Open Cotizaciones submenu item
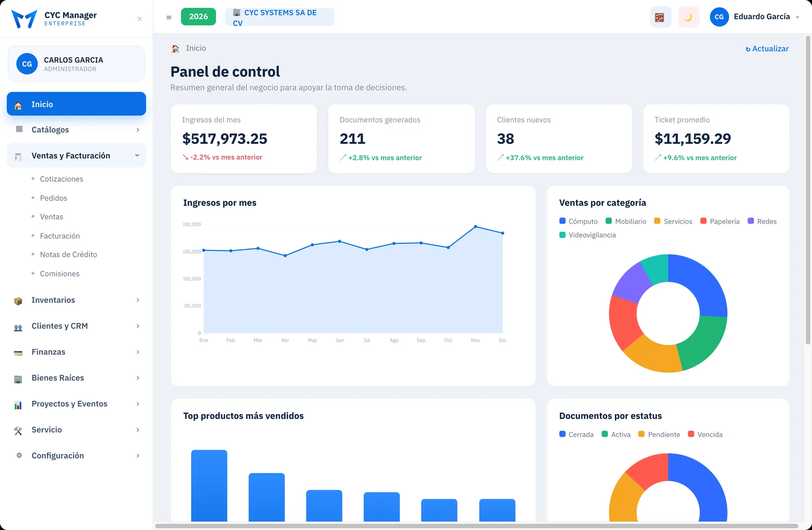The height and width of the screenshot is (530, 812). pyautogui.click(x=62, y=179)
